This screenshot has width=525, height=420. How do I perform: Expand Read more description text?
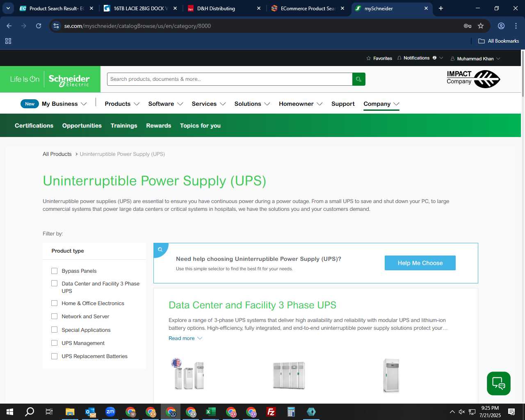click(x=185, y=338)
